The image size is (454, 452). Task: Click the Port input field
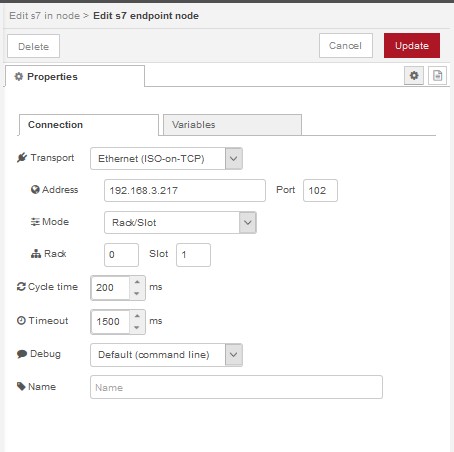(x=320, y=190)
